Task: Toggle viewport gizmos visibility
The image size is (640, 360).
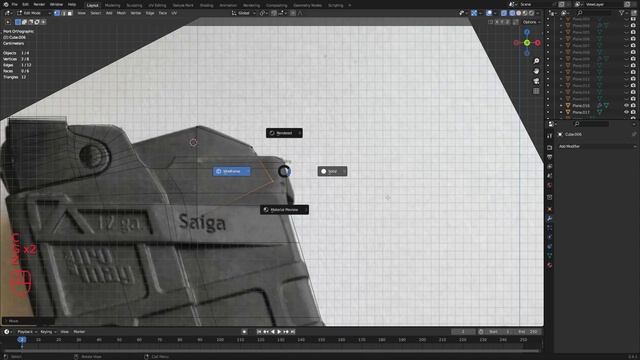Action: point(474,13)
